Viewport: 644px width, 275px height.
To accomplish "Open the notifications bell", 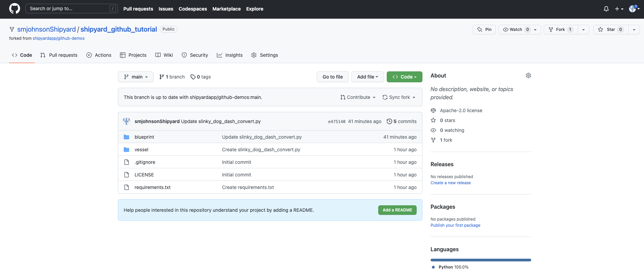I will (606, 9).
